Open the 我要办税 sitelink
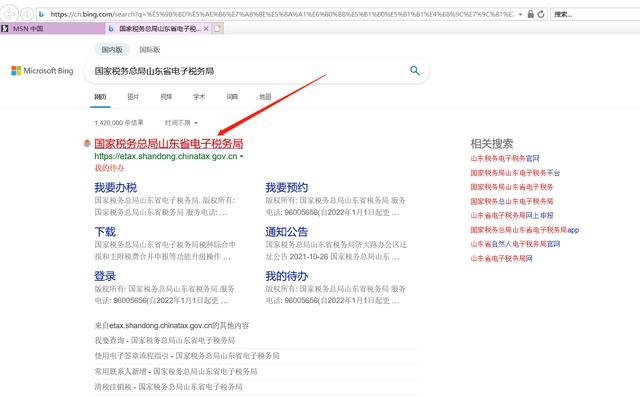This screenshot has width=640, height=398. tap(116, 187)
